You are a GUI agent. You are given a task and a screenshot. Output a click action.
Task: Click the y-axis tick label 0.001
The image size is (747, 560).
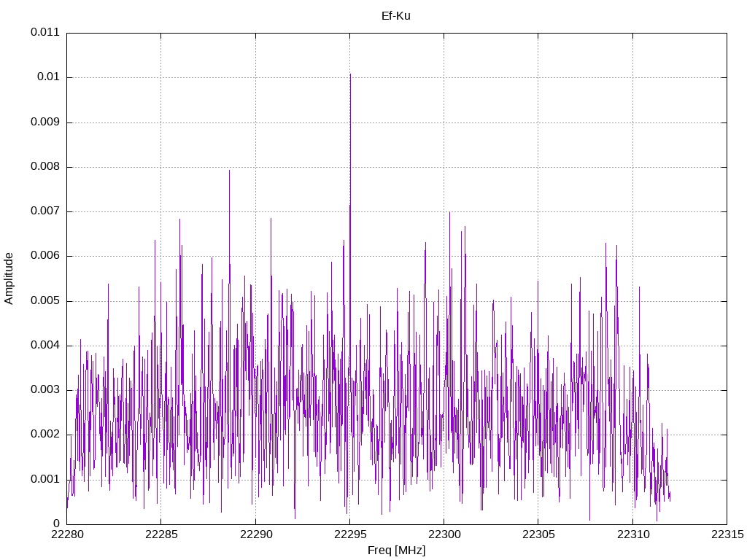45,479
